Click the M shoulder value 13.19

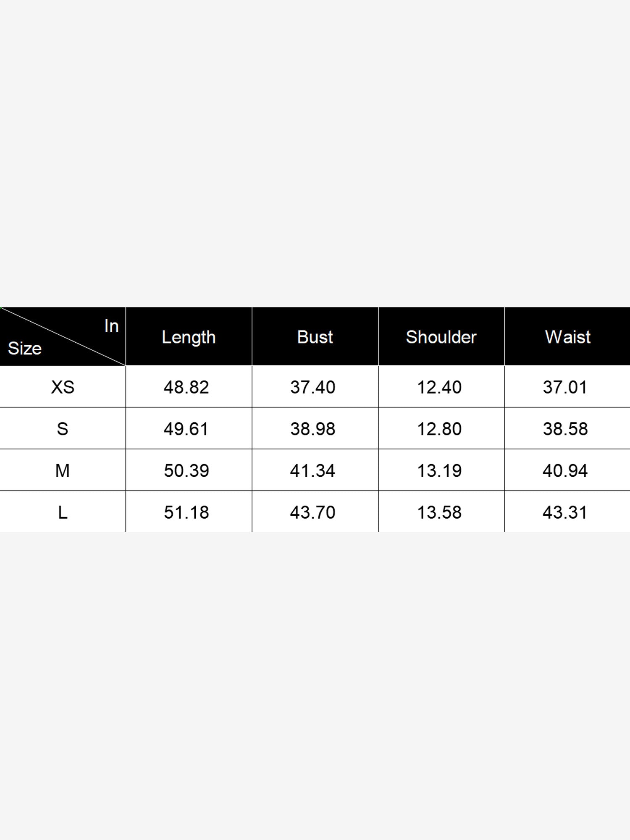click(x=439, y=470)
